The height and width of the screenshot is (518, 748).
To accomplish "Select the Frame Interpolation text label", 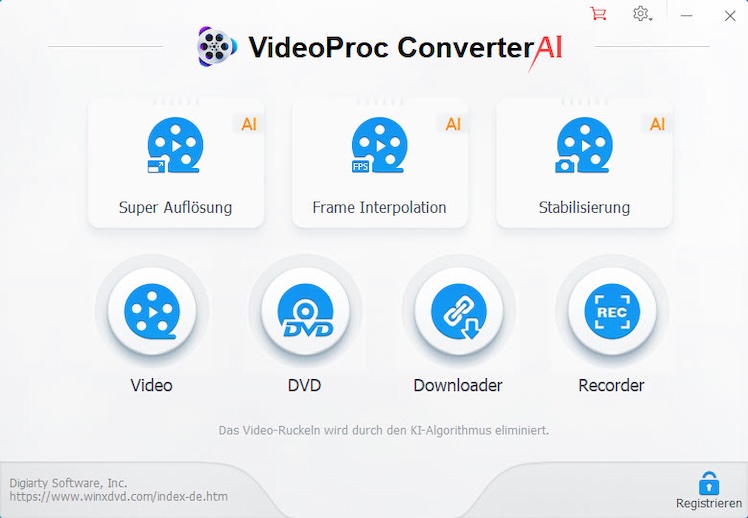I will pos(379,208).
